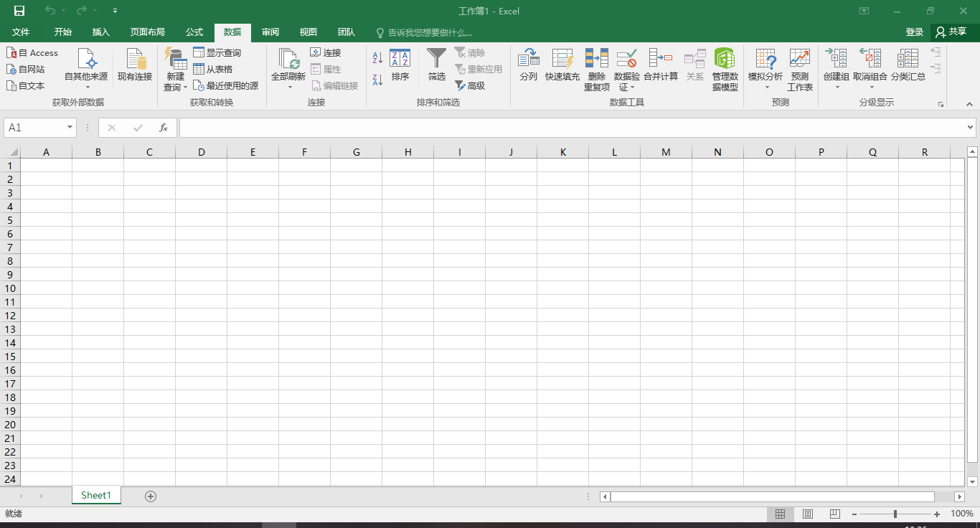Open 现有连接 (Existing Connections)

(x=134, y=68)
